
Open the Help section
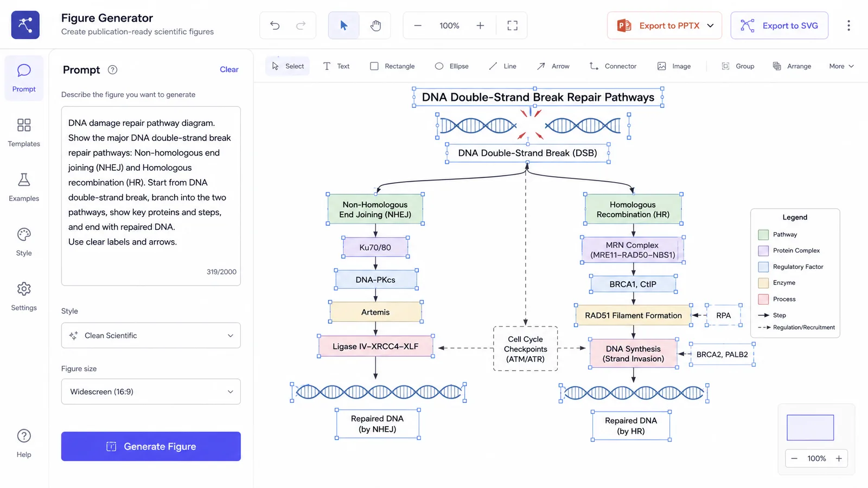(x=24, y=444)
